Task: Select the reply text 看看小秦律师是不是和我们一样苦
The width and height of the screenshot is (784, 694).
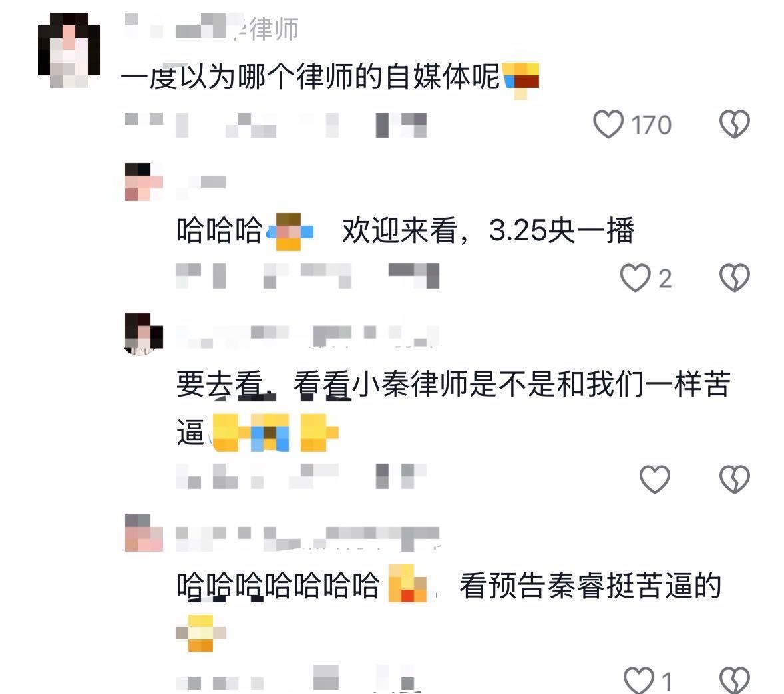Action: (x=512, y=385)
